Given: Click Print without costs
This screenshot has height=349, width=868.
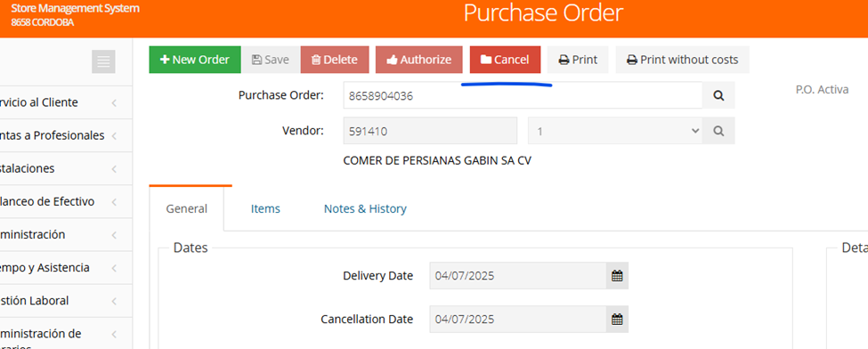Looking at the screenshot, I should 683,60.
